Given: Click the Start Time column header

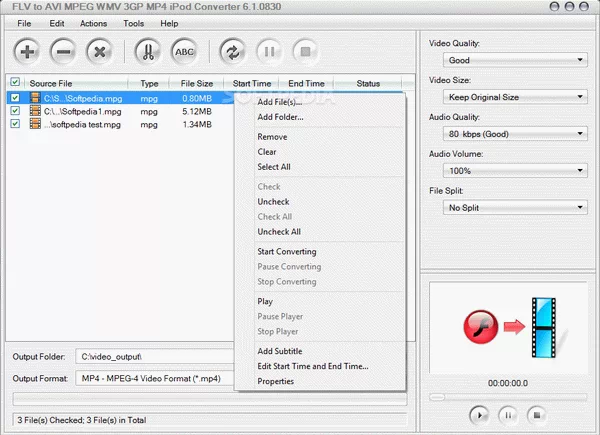Looking at the screenshot, I should (251, 83).
